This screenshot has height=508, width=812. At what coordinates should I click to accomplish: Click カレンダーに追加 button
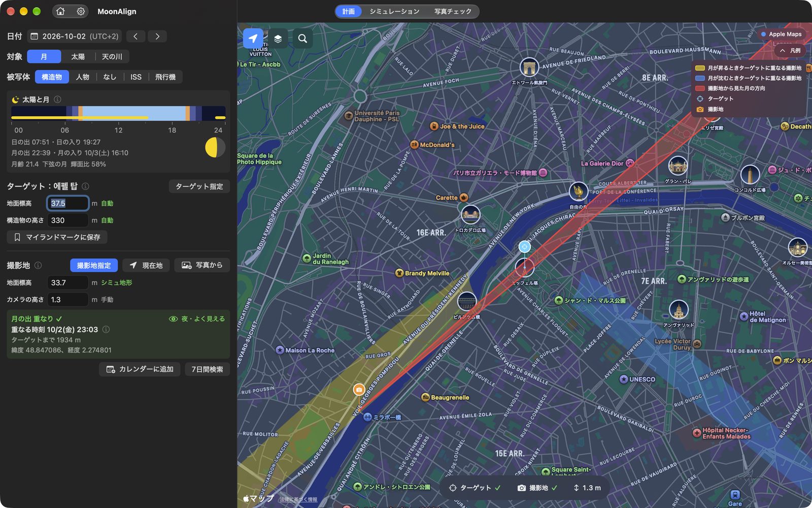140,369
